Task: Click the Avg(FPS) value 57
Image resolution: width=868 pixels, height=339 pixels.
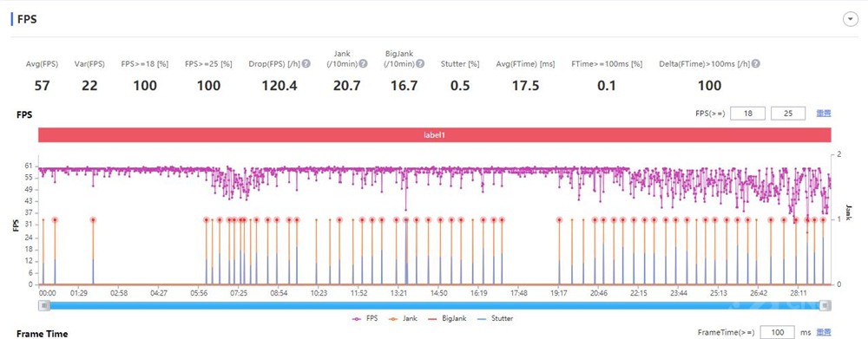Action: (42, 86)
